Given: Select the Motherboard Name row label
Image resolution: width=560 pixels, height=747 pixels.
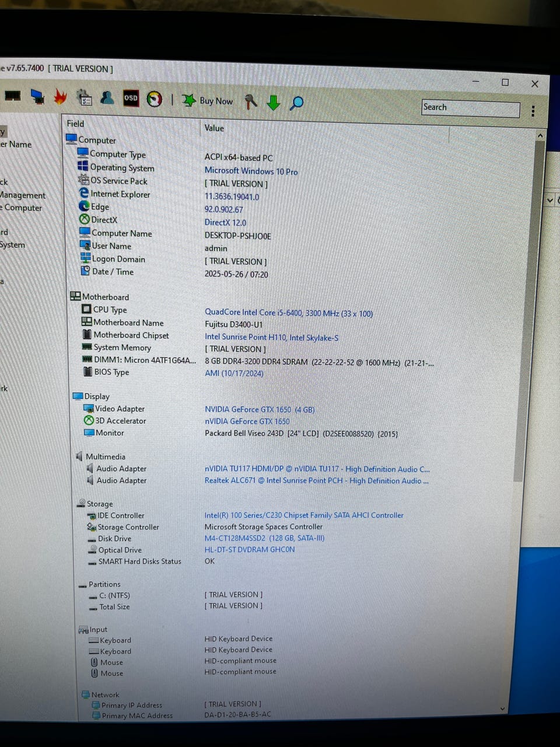Looking at the screenshot, I should pos(128,322).
